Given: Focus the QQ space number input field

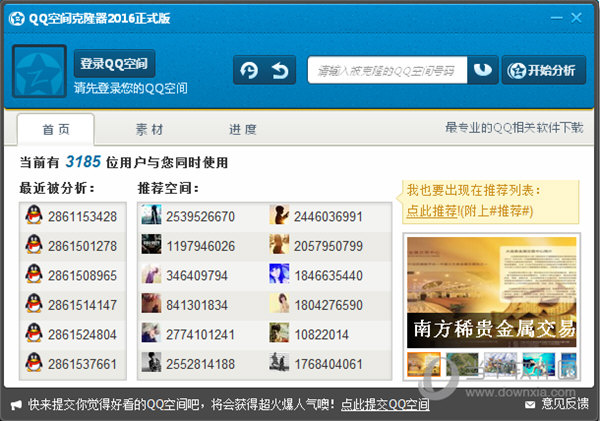Looking at the screenshot, I should 385,70.
